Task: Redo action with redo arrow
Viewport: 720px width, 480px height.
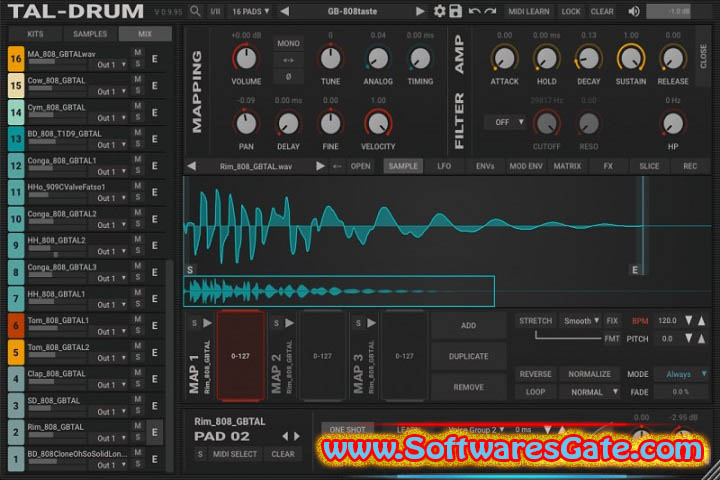Action: (x=490, y=11)
